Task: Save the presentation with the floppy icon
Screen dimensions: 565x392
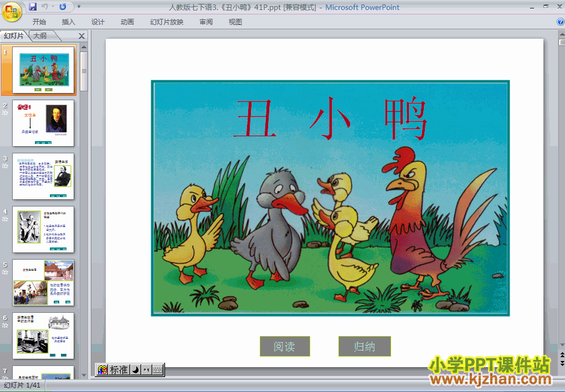Action: 33,7
